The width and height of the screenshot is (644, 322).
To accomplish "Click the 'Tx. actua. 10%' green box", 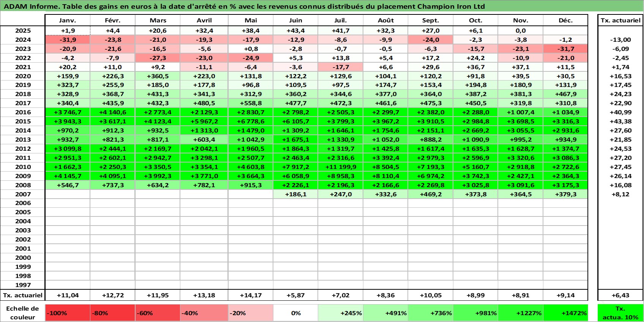I will 620,313.
